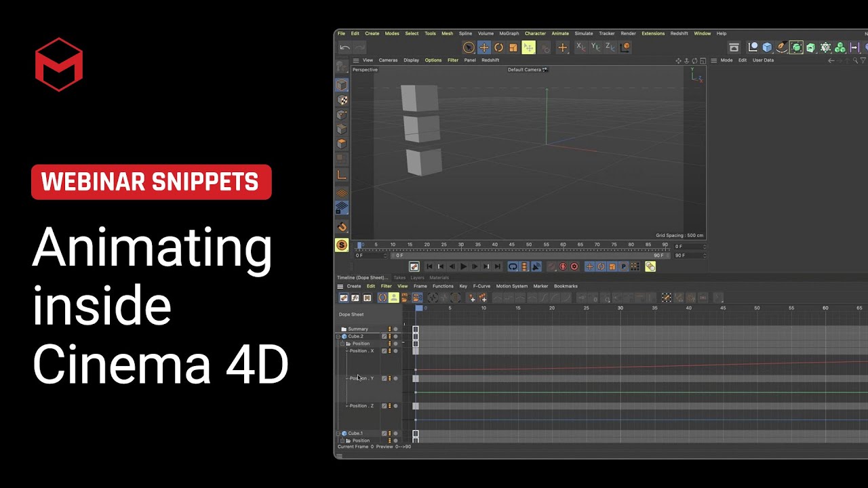Click the blue Cube primitive icon
Viewport: 868px width, 488px height.
pos(767,47)
